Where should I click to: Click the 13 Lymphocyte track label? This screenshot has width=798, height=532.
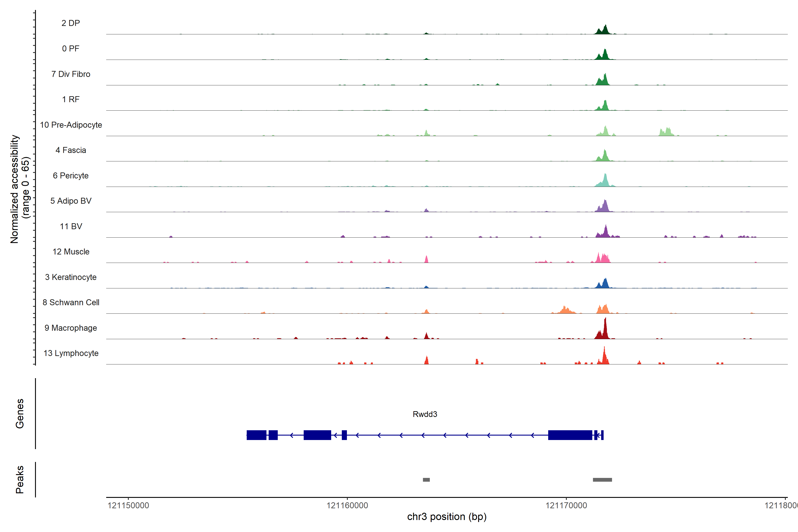(71, 353)
